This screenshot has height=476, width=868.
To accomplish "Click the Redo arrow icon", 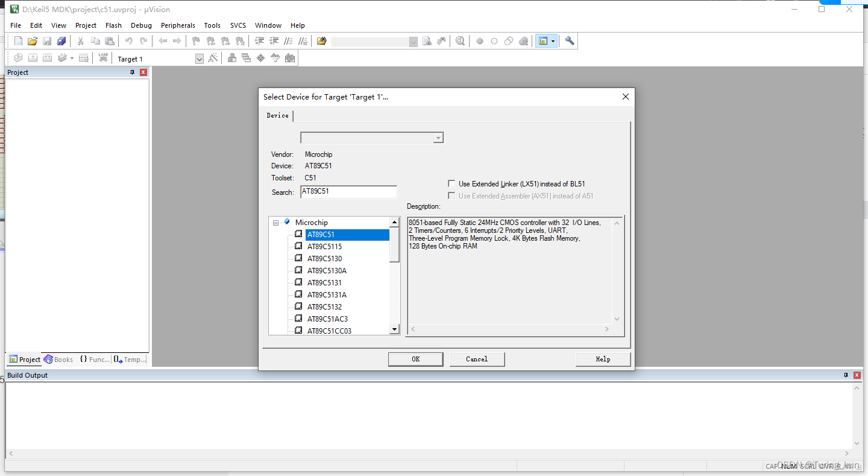I will point(143,41).
